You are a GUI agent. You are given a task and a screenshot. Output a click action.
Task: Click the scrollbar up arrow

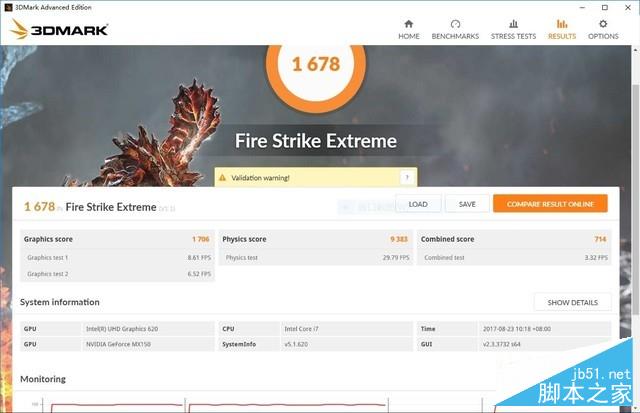tap(636, 49)
